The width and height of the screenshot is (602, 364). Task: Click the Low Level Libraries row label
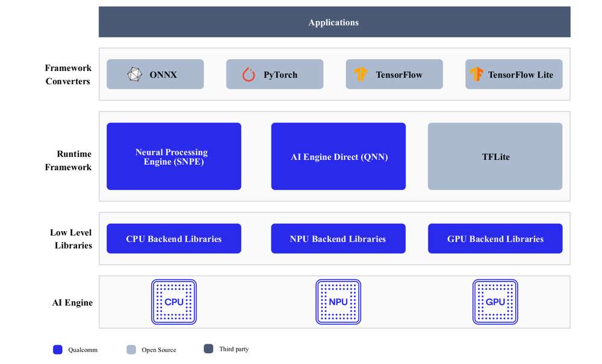pyautogui.click(x=71, y=239)
